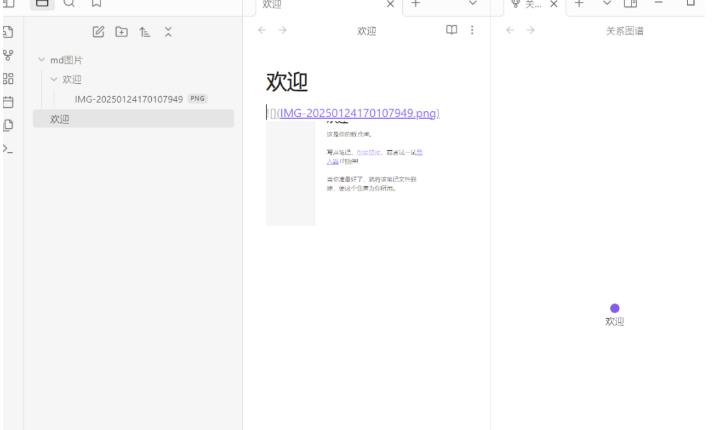
Task: Switch note to reading view book icon
Action: click(452, 30)
